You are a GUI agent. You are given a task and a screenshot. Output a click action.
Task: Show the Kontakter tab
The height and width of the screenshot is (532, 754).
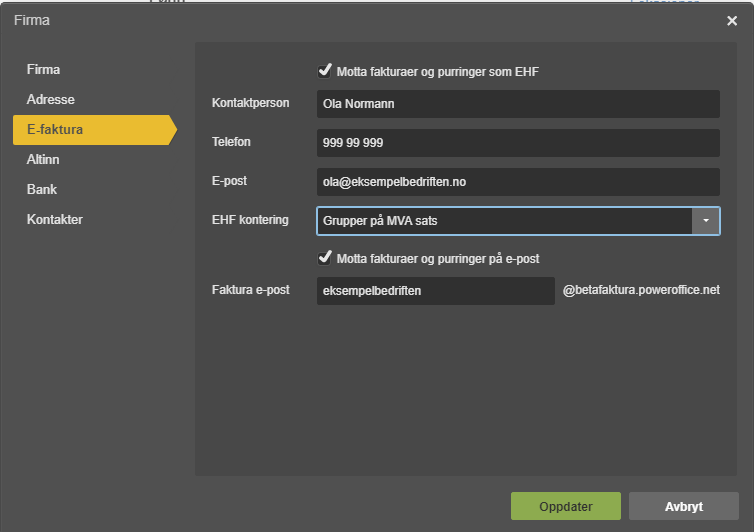[55, 219]
